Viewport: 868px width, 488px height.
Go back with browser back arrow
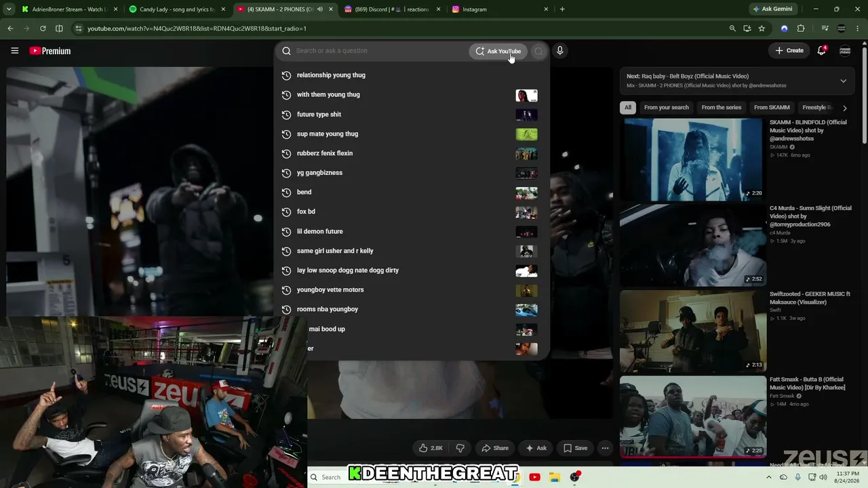[10, 28]
